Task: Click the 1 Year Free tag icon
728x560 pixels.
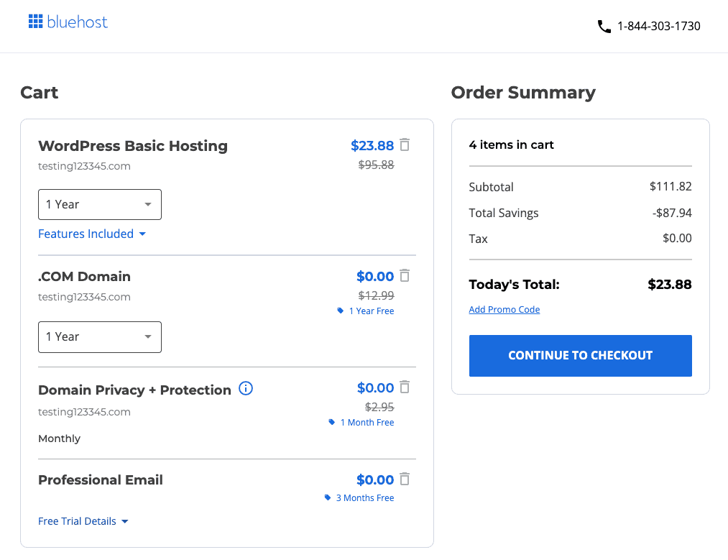Action: (341, 311)
